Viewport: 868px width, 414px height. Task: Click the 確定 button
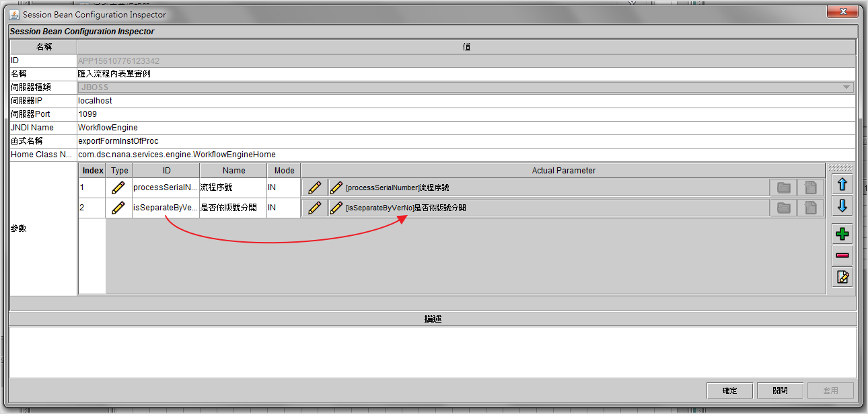729,390
